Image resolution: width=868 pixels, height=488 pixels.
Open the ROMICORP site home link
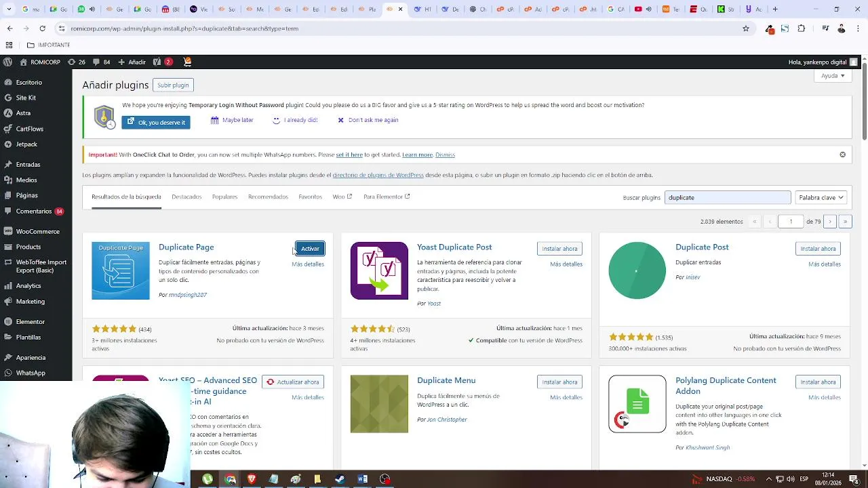pos(40,62)
